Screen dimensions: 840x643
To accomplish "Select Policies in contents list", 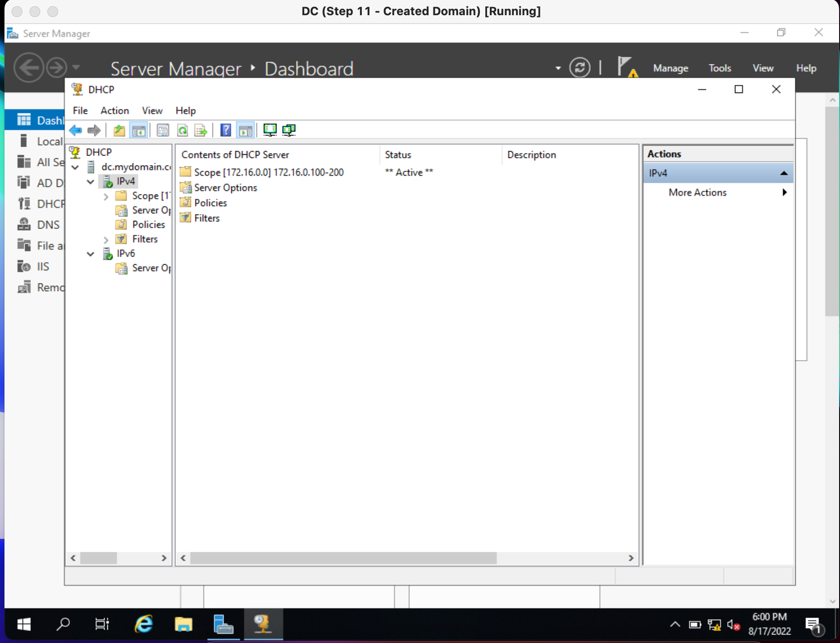I will pyautogui.click(x=210, y=203).
